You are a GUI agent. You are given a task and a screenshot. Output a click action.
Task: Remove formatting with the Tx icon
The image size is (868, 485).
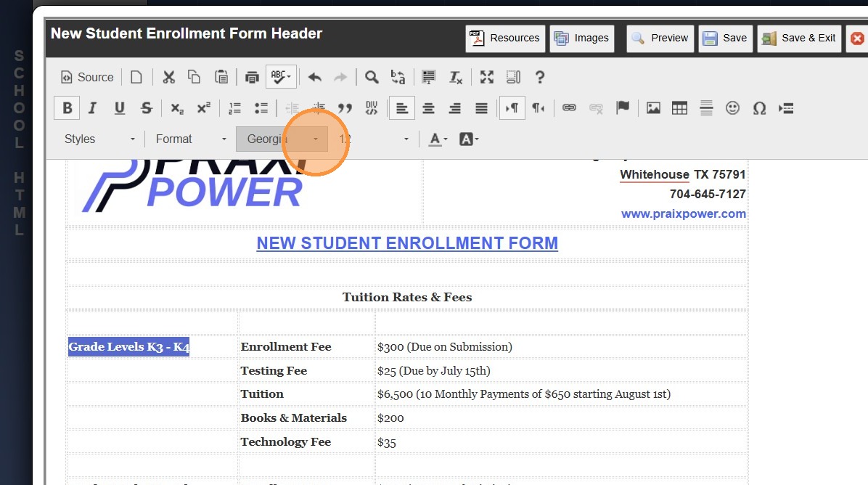coord(455,77)
